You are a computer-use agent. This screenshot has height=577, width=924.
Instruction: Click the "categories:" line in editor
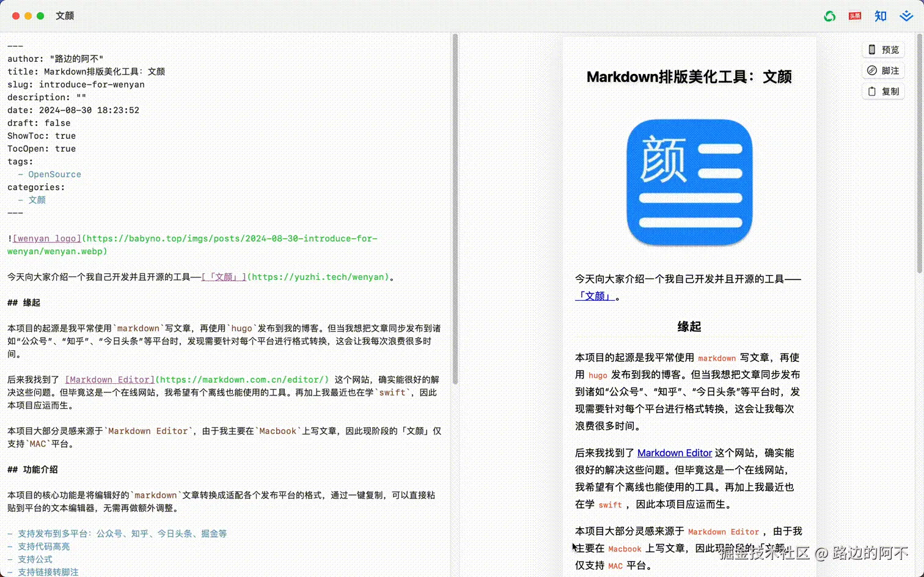[36, 187]
